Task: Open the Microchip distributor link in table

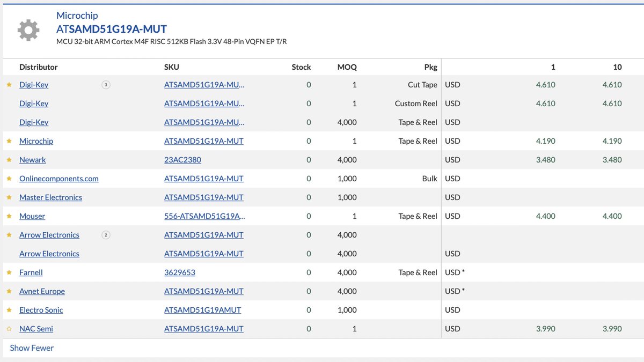Action: coord(36,141)
